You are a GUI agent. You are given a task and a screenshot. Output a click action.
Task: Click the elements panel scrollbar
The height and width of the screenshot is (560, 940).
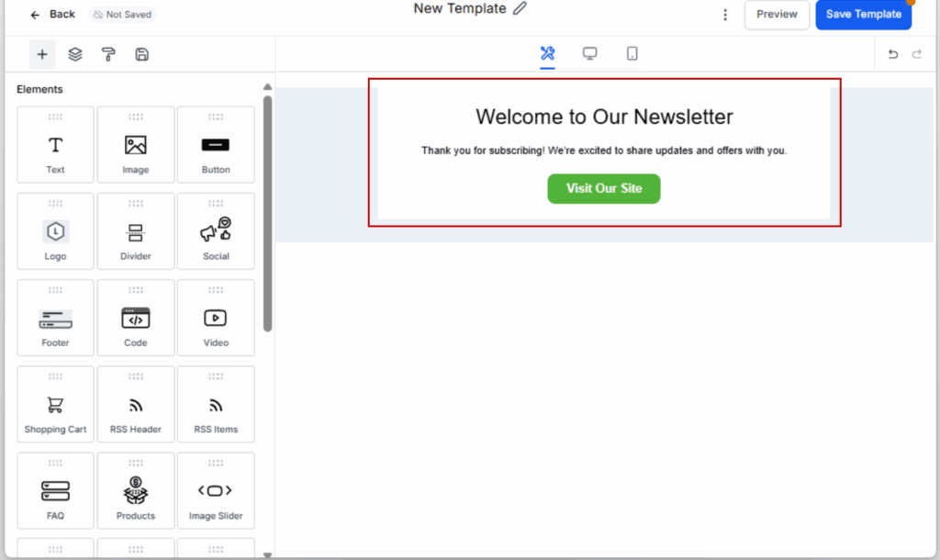[267, 213]
